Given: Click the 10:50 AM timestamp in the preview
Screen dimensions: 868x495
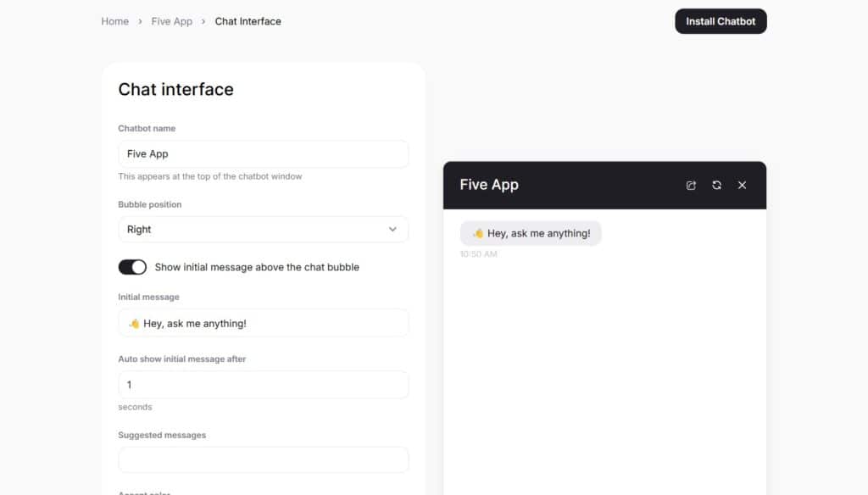Looking at the screenshot, I should point(479,253).
